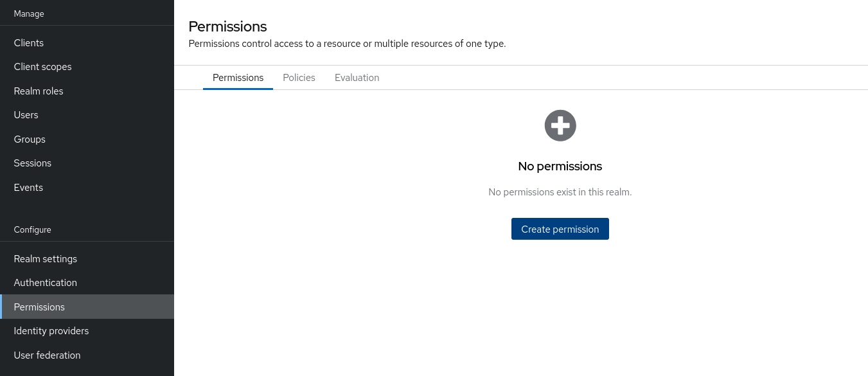
Task: Collapse the Configure section header
Action: pyautogui.click(x=32, y=229)
